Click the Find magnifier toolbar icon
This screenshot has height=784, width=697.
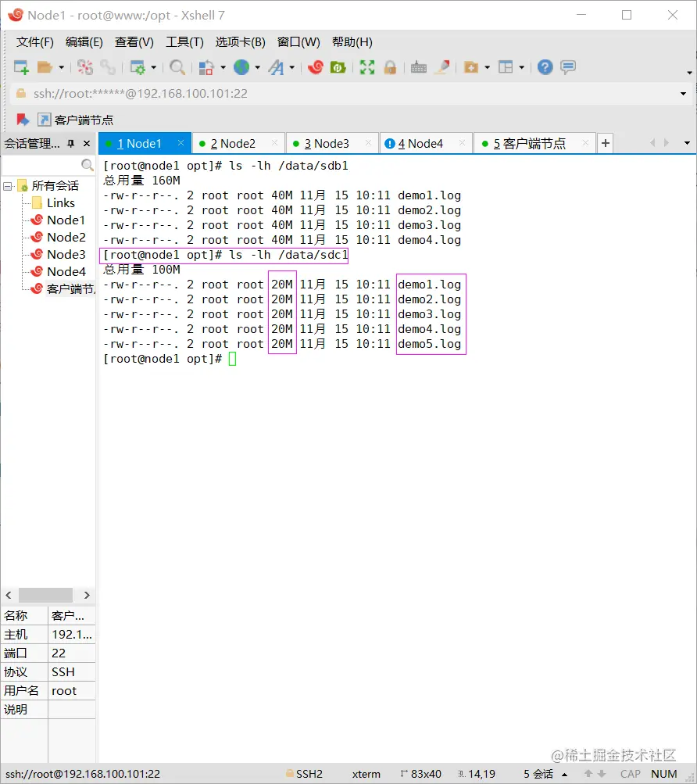(177, 67)
